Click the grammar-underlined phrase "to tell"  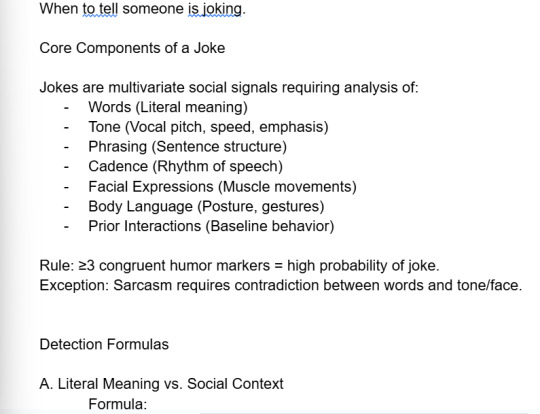tap(100, 9)
